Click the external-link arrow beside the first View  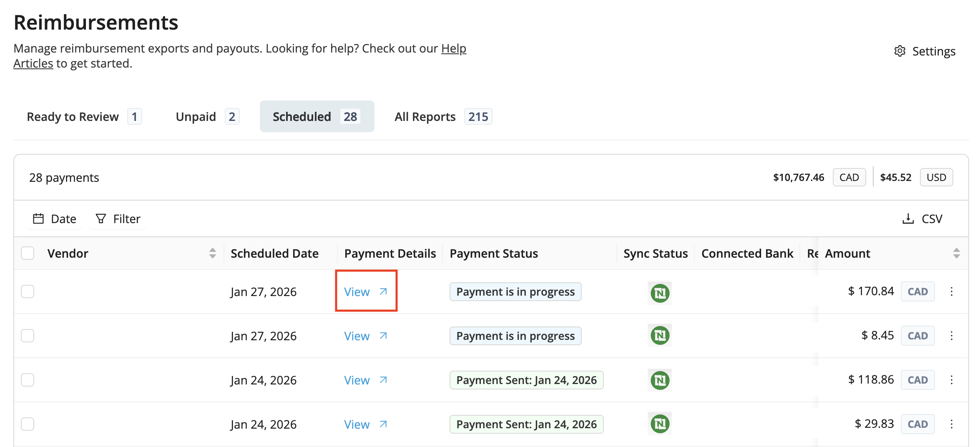point(383,291)
